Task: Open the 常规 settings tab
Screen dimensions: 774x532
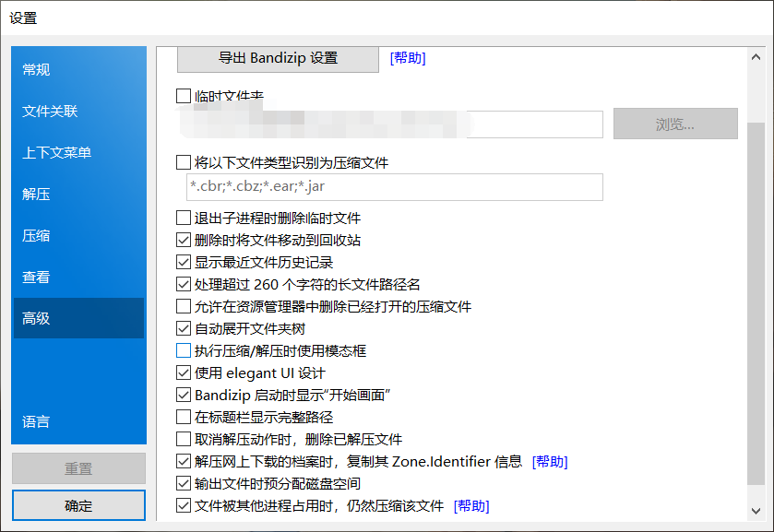Action: point(78,69)
